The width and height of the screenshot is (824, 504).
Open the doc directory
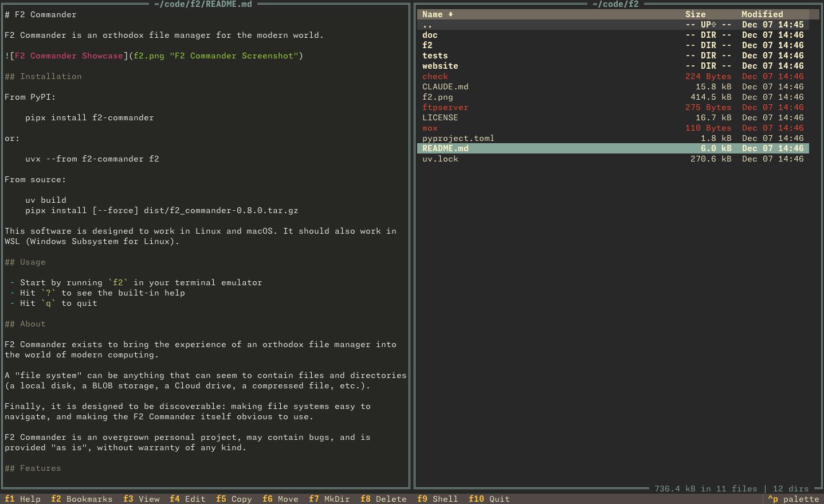click(430, 34)
